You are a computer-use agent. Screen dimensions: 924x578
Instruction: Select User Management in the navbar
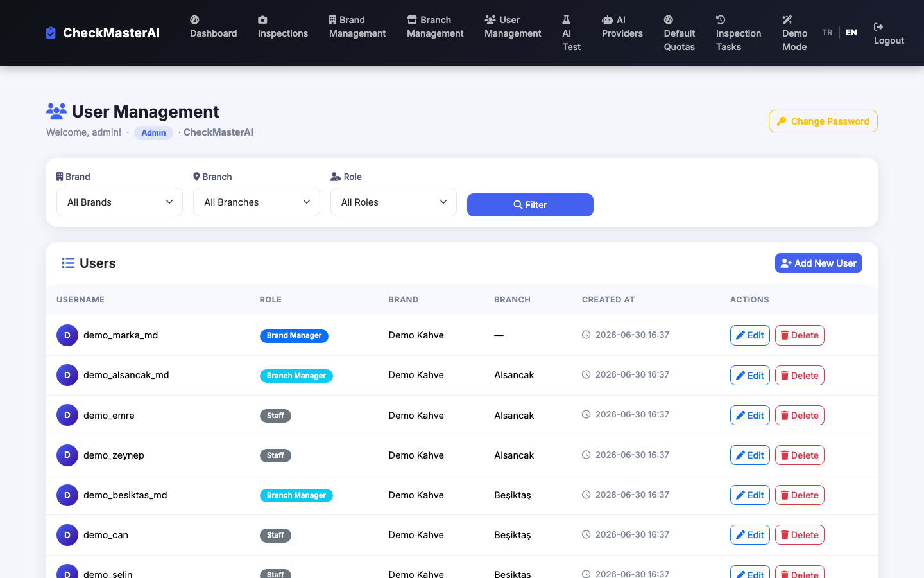(x=513, y=27)
